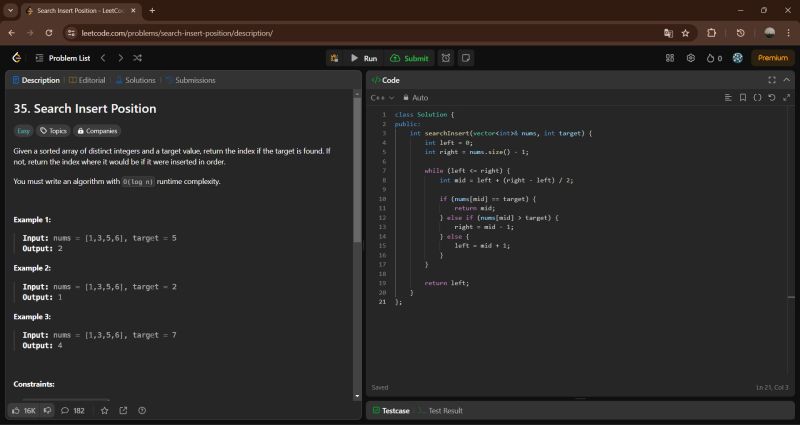Screen dimensions: 800x425
Task: Bookmark the code with the bookmark icon
Action: point(742,98)
